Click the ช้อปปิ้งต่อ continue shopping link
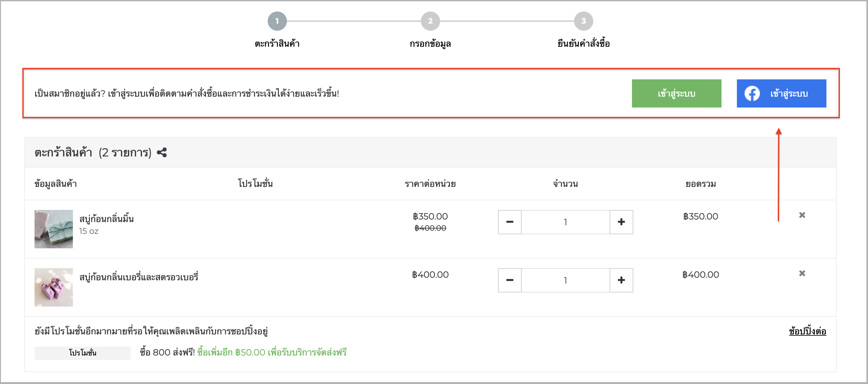This screenshot has width=868, height=384. pyautogui.click(x=807, y=331)
